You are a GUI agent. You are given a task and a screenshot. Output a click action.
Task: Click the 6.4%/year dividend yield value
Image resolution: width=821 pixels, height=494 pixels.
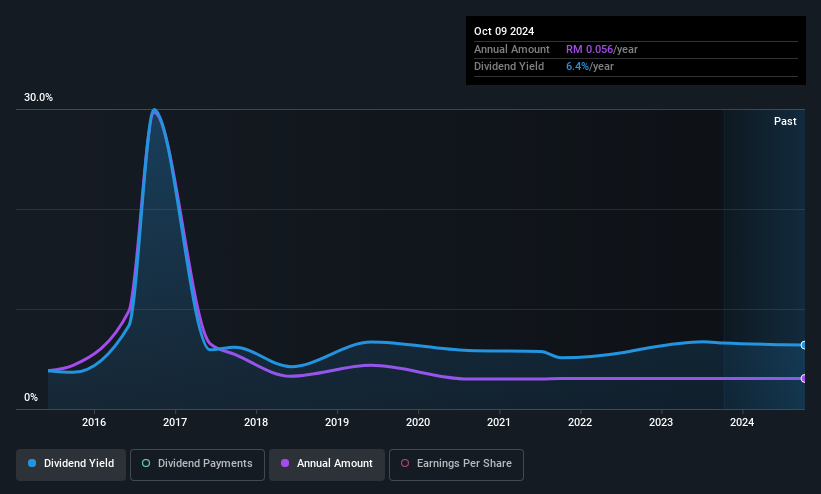(x=590, y=67)
